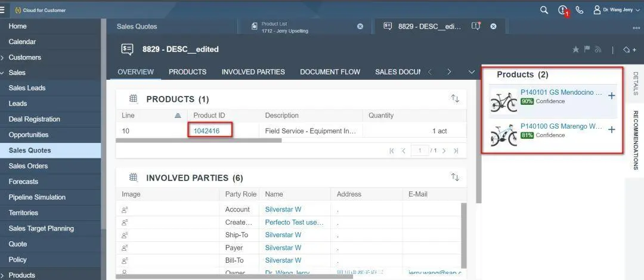Open the INVOLVED PARTIES tab
The width and height of the screenshot is (644, 280).
253,72
